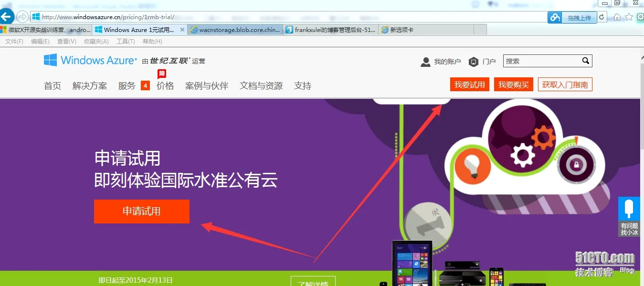This screenshot has height=286, width=644.
Task: Open the 文件(F) menu
Action: (x=14, y=42)
